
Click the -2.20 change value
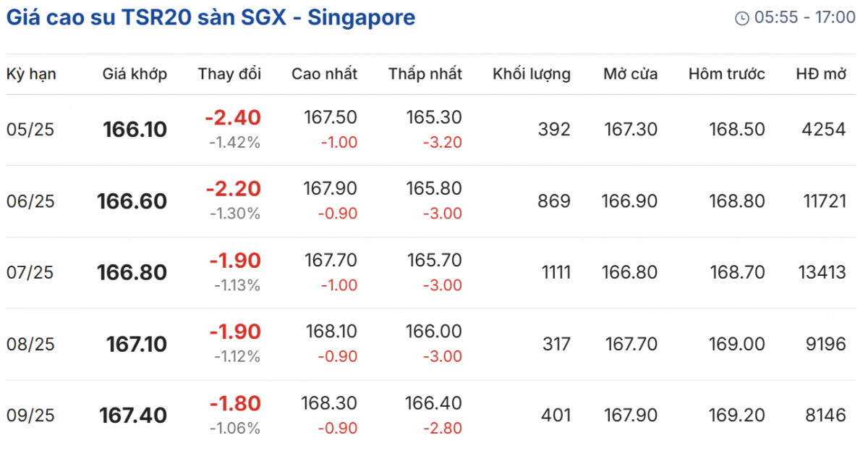233,189
